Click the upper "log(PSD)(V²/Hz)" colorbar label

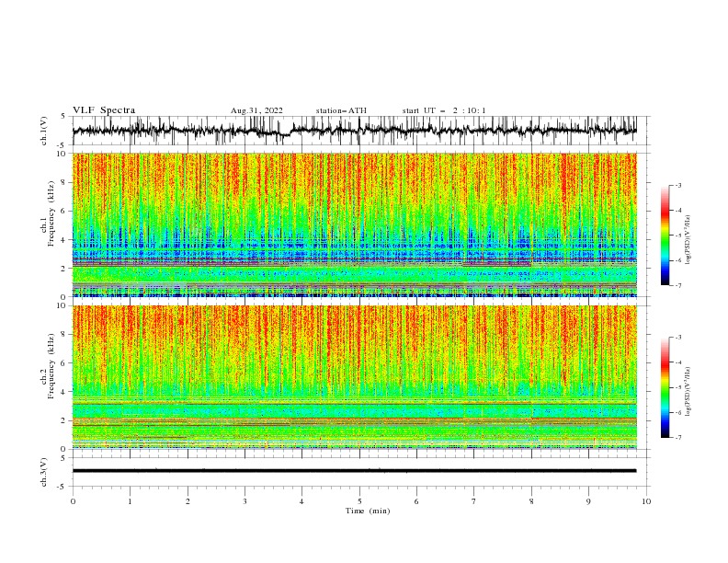pos(688,240)
